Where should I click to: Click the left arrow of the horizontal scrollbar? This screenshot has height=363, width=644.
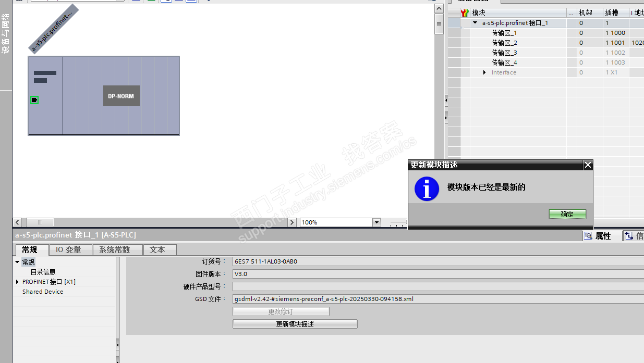(x=17, y=222)
